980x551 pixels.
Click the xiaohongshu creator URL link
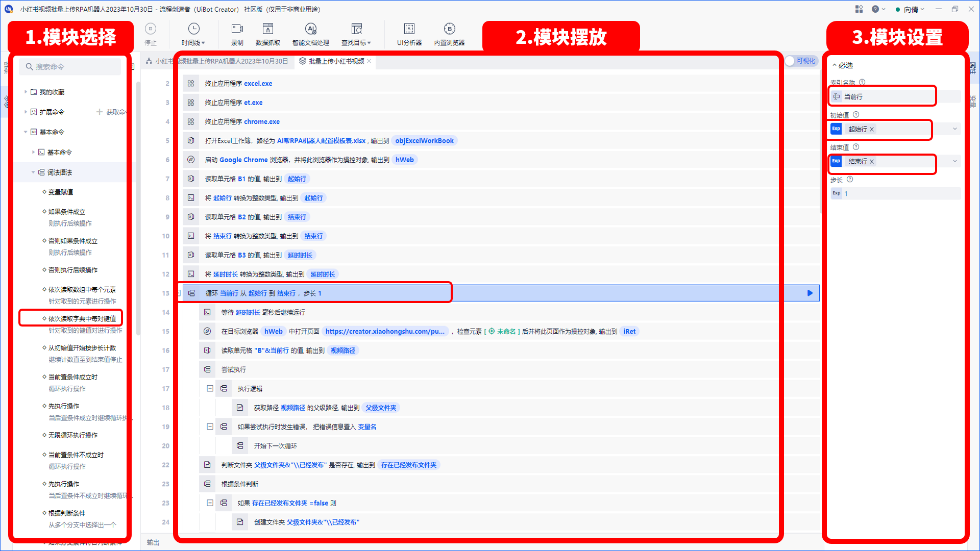pos(385,332)
